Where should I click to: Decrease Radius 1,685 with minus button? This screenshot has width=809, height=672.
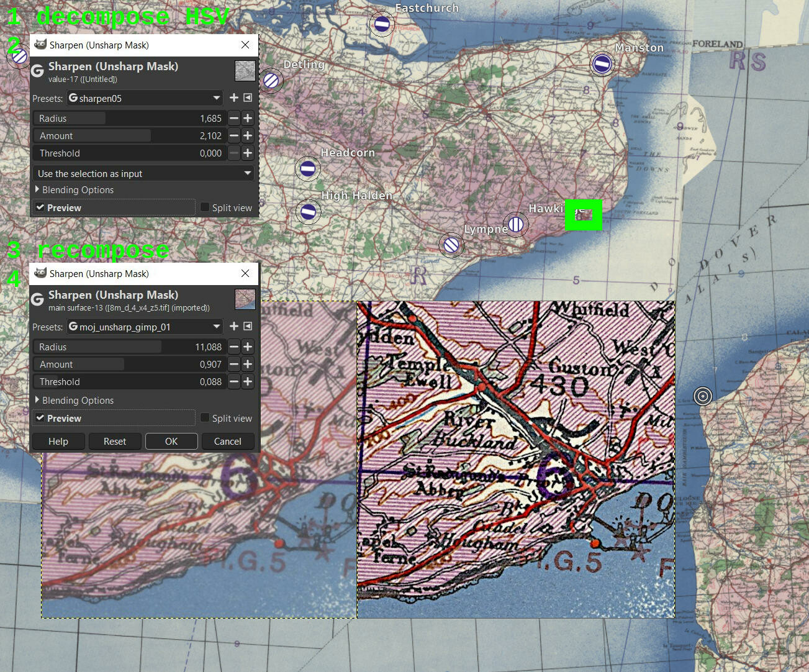point(234,118)
